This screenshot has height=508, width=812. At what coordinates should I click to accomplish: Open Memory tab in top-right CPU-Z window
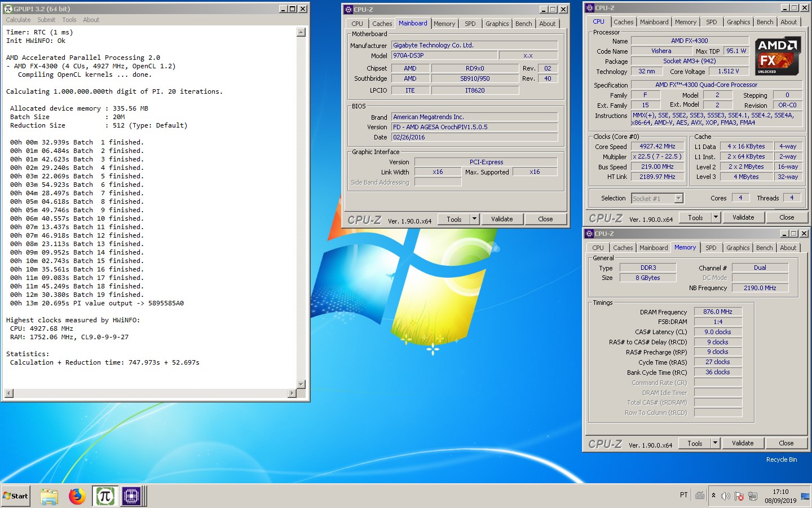pyautogui.click(x=686, y=22)
